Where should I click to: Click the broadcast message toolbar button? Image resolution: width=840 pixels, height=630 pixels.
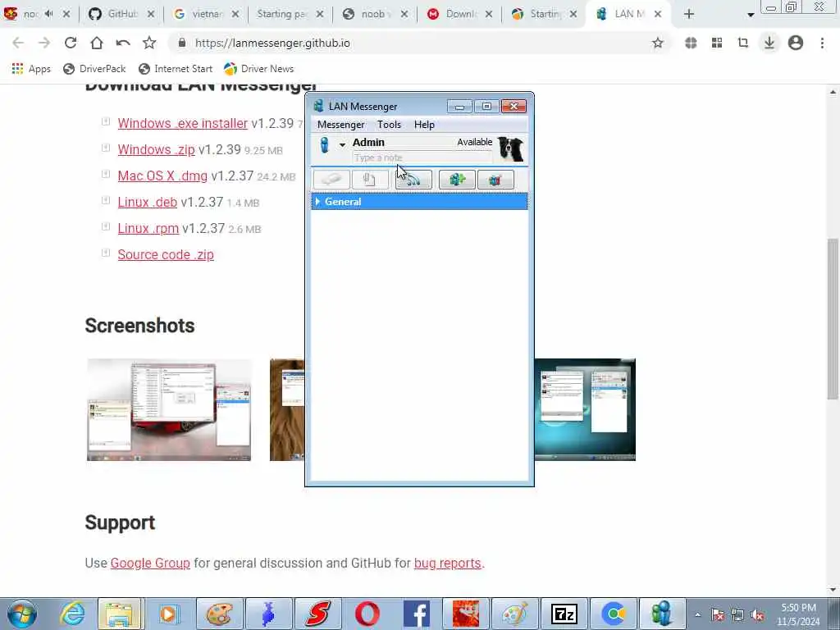tap(413, 180)
